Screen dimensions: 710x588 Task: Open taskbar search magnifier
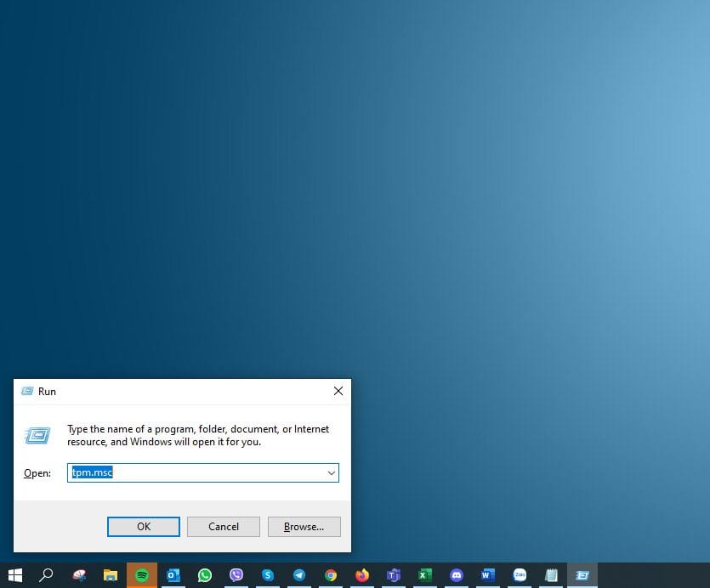47,575
